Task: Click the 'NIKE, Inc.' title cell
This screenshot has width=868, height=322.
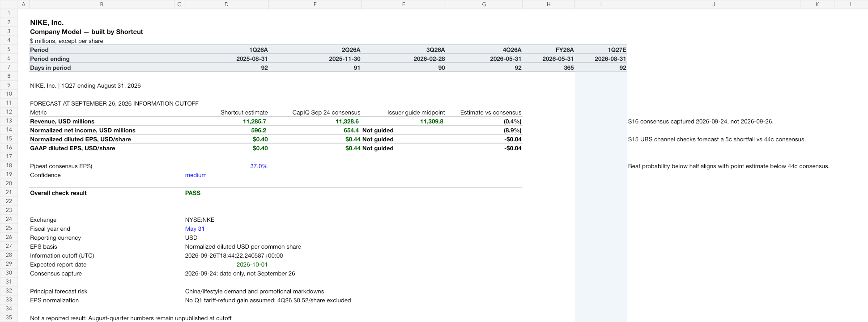Action: (x=47, y=22)
